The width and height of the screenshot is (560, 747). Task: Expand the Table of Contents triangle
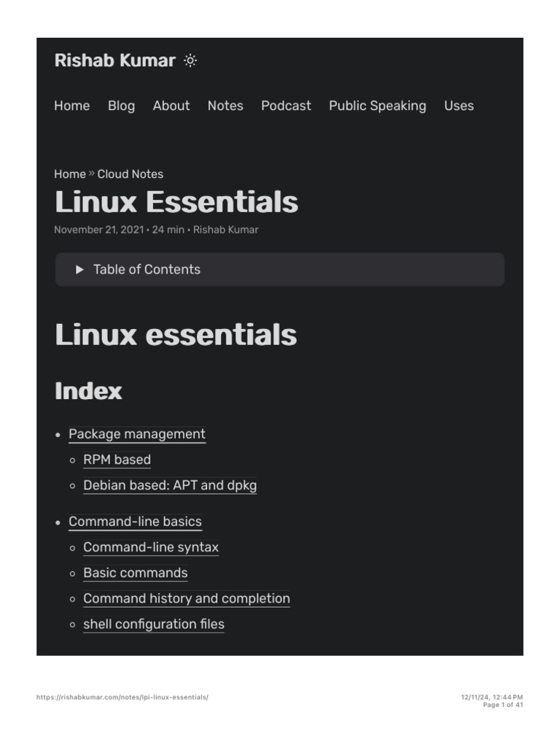[79, 270]
